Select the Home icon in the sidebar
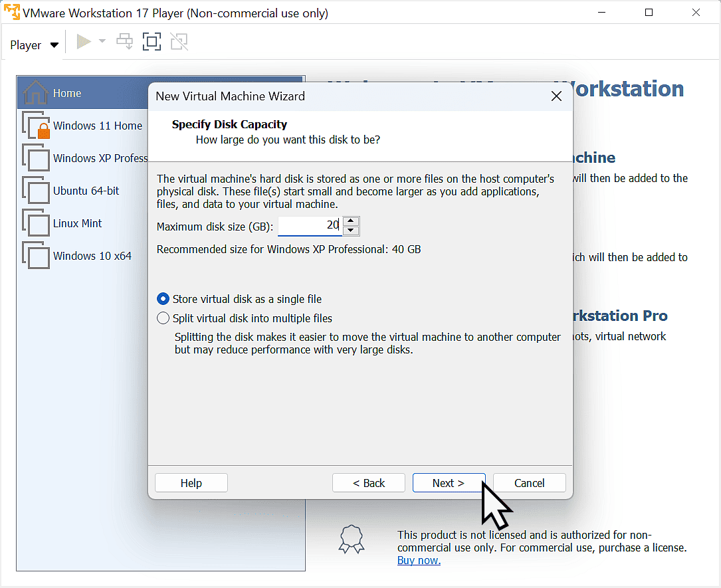The height and width of the screenshot is (588, 721). click(x=37, y=92)
